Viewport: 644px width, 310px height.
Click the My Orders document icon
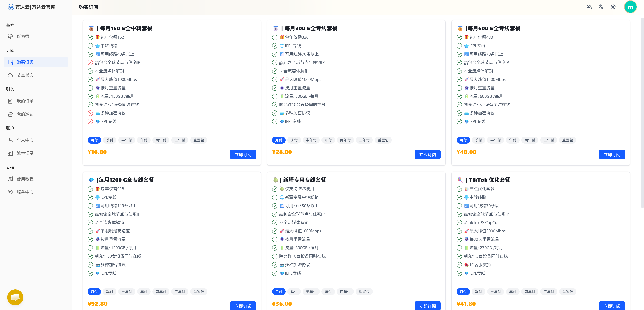(10, 101)
